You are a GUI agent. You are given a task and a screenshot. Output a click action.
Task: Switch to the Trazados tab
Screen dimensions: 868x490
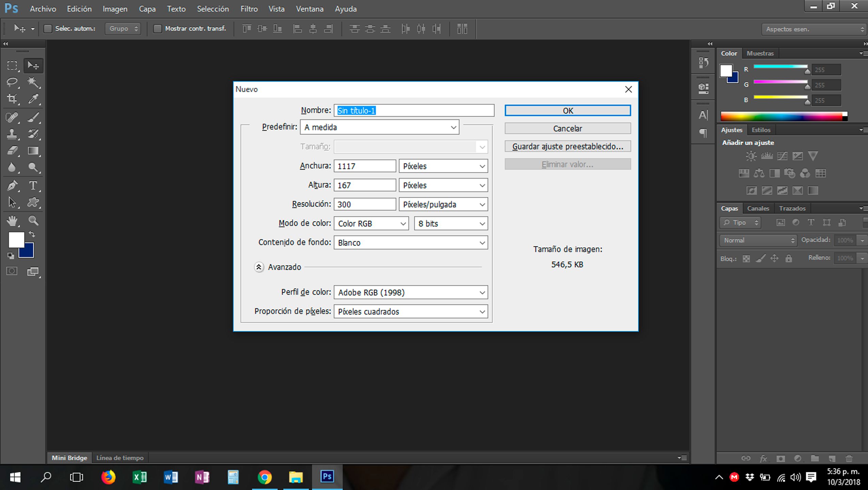pyautogui.click(x=792, y=208)
